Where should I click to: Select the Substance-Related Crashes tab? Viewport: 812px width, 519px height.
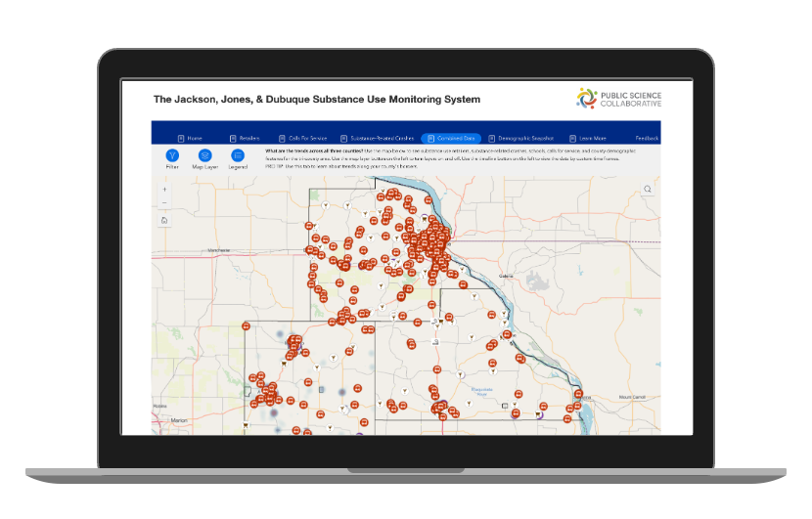pos(377,139)
